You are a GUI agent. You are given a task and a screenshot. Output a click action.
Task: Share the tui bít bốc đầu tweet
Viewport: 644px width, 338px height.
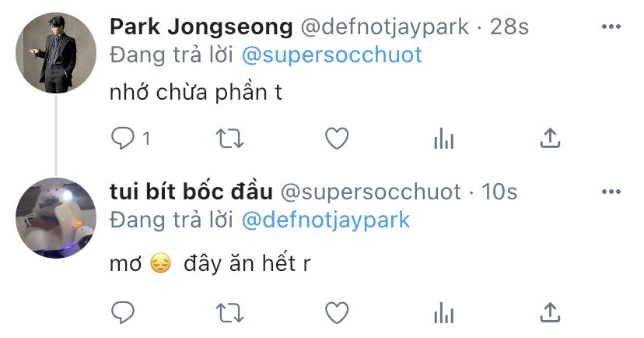pyautogui.click(x=550, y=312)
